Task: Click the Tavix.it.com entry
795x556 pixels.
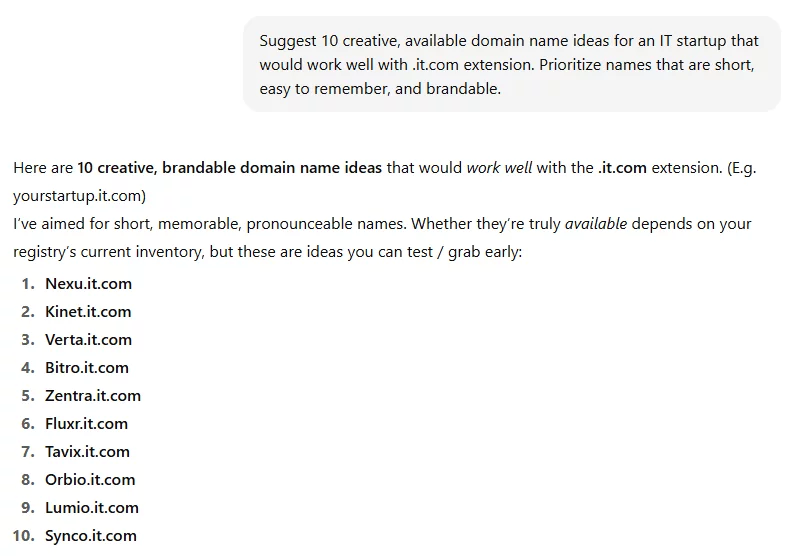Action: click(x=87, y=452)
